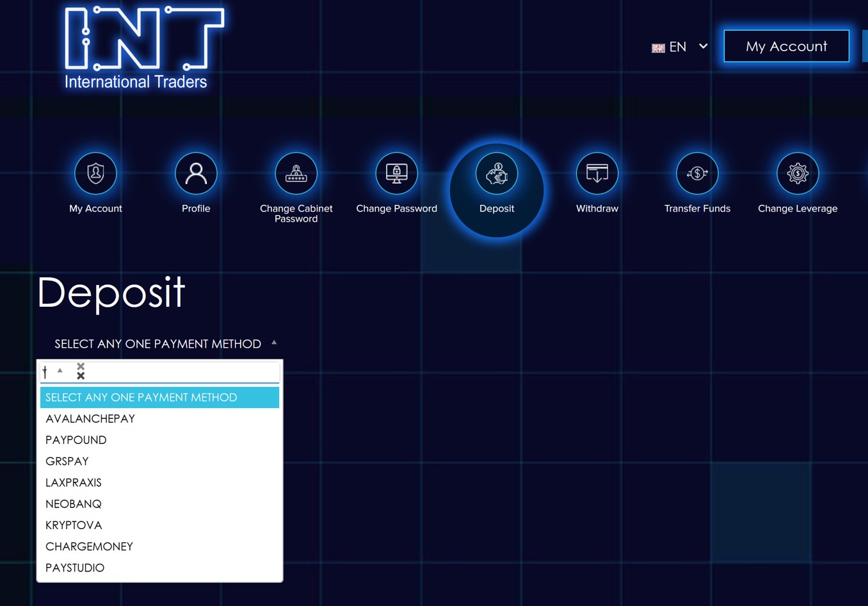Open the Transfer Funds icon
868x606 pixels.
pos(697,173)
